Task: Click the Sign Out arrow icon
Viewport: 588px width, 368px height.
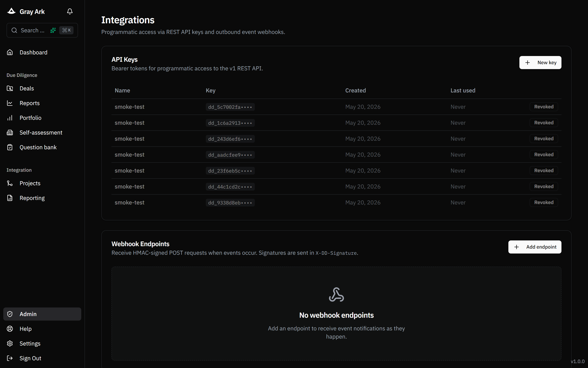Action: click(x=10, y=358)
